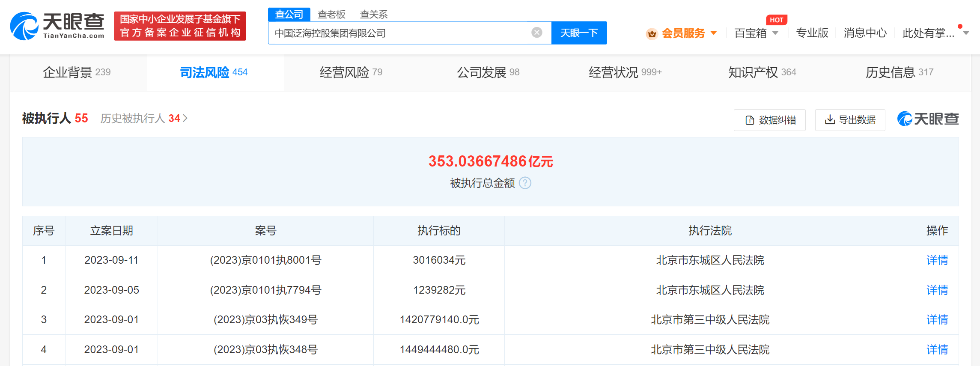Click the red 官方备案企业征信机构 banner
The height and width of the screenshot is (366, 980).
180,26
